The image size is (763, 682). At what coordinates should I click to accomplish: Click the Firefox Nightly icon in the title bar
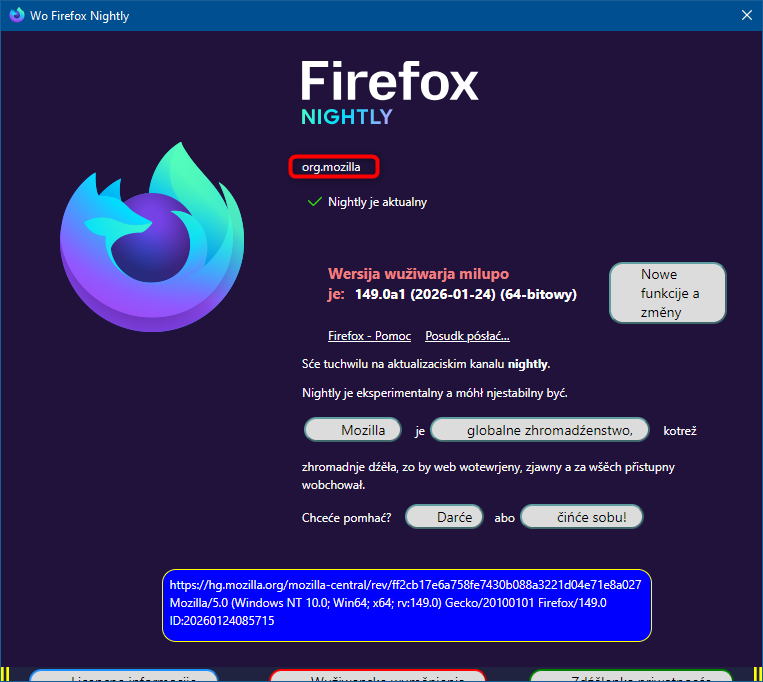17,15
